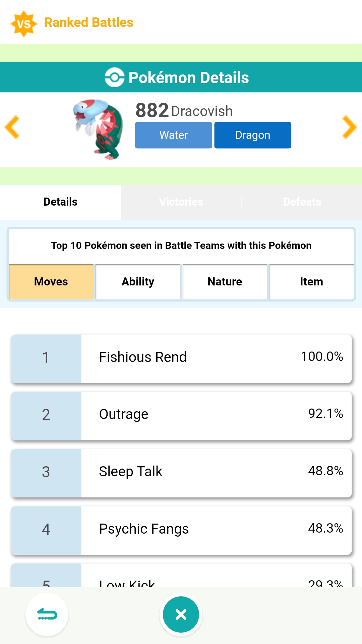This screenshot has width=362, height=644.
Task: Switch to the Defeats tab
Action: (302, 202)
